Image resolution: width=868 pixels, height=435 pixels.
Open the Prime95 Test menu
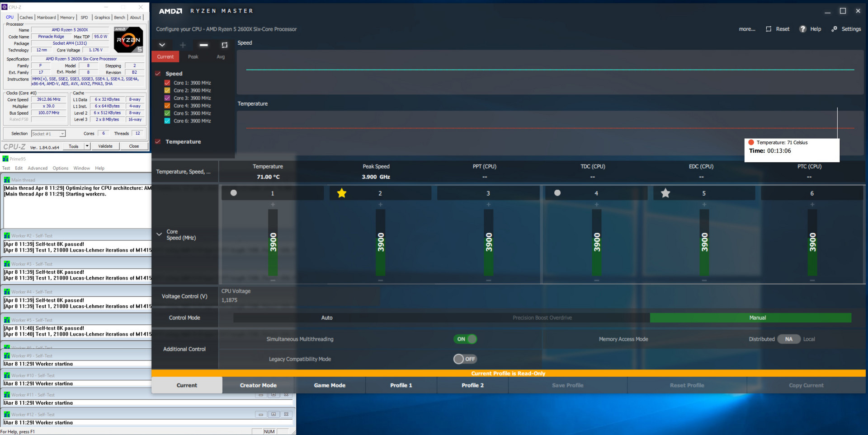point(6,168)
